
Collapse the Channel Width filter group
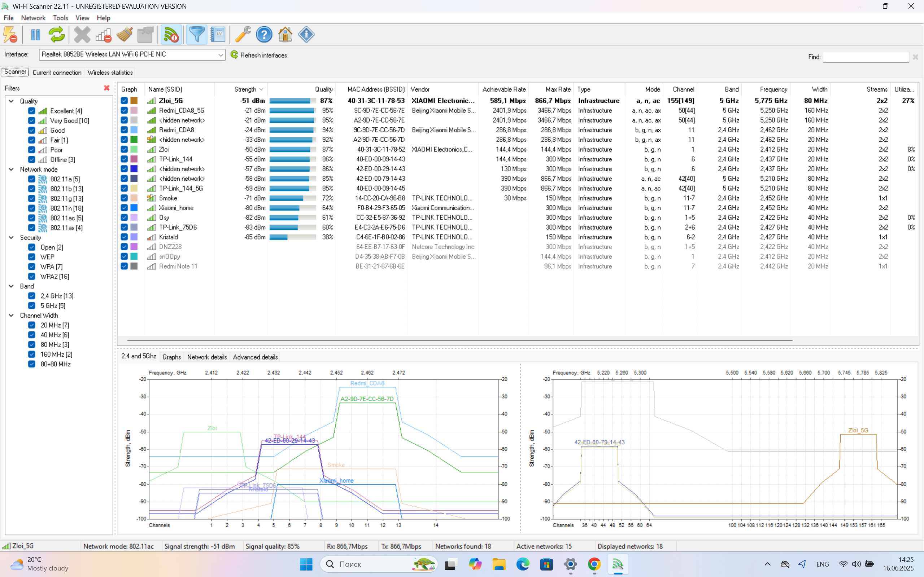(x=11, y=315)
